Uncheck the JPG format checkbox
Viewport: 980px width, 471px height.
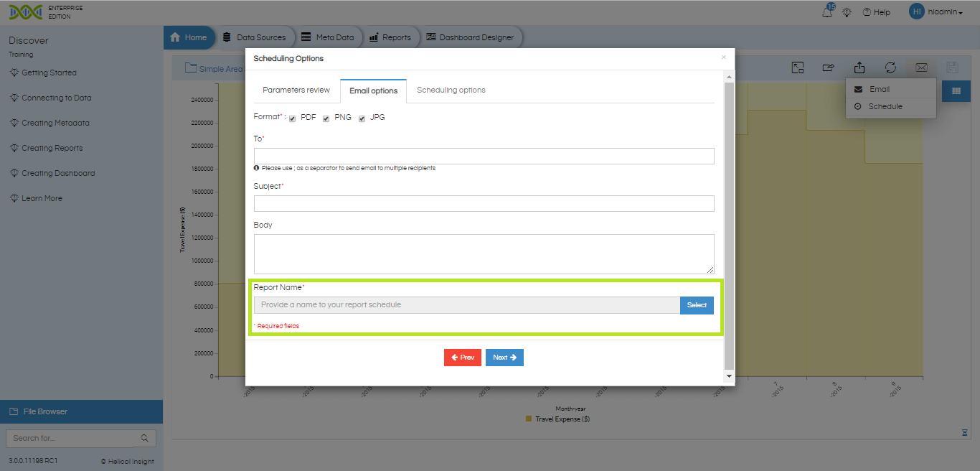point(362,118)
